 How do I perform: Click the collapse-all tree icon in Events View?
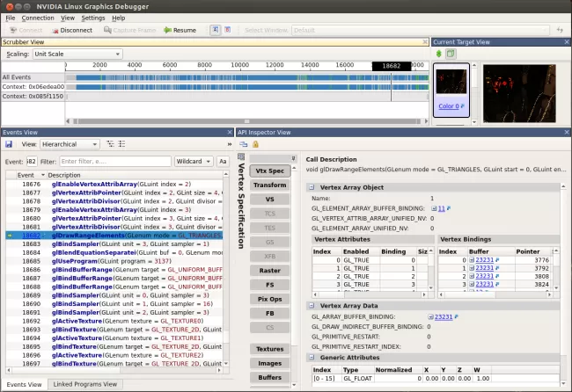pos(121,144)
